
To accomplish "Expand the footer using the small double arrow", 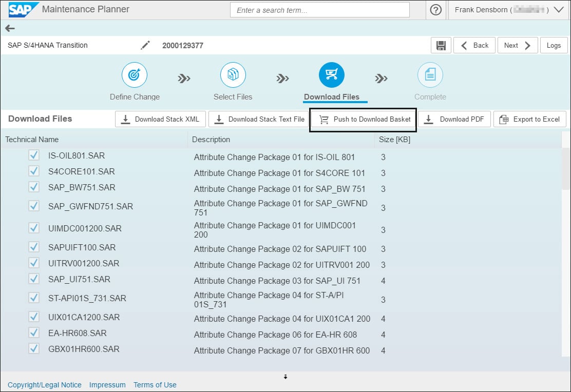I will coord(285,377).
